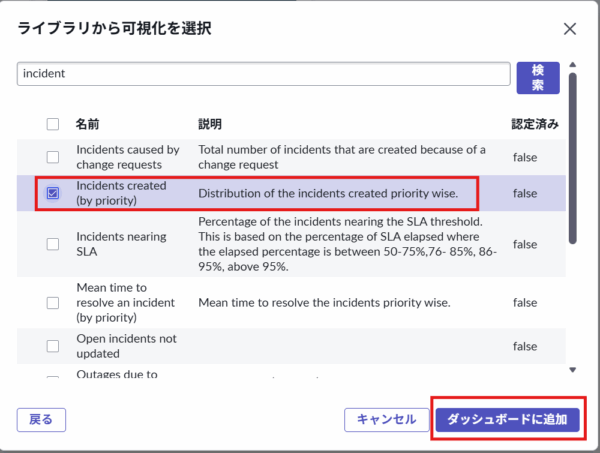The height and width of the screenshot is (453, 600).
Task: Select Mean time to resolve checkbox
Action: point(53,301)
